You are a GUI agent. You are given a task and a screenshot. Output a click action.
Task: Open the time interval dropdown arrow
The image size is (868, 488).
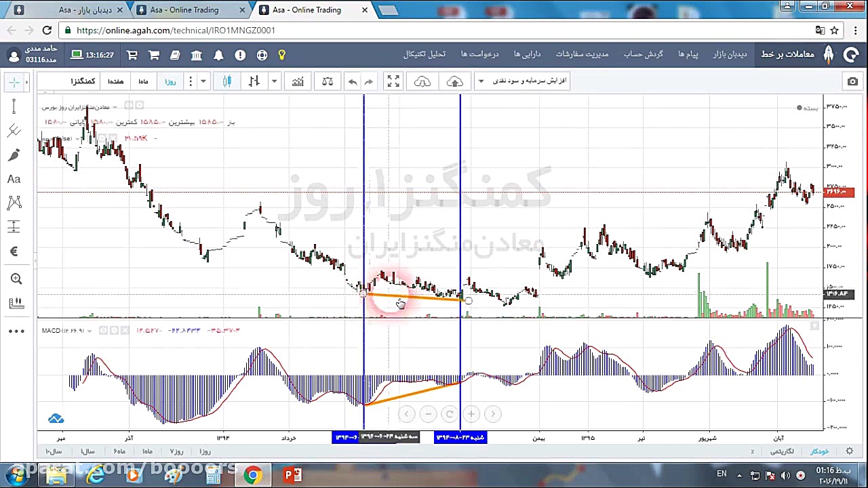(x=203, y=81)
